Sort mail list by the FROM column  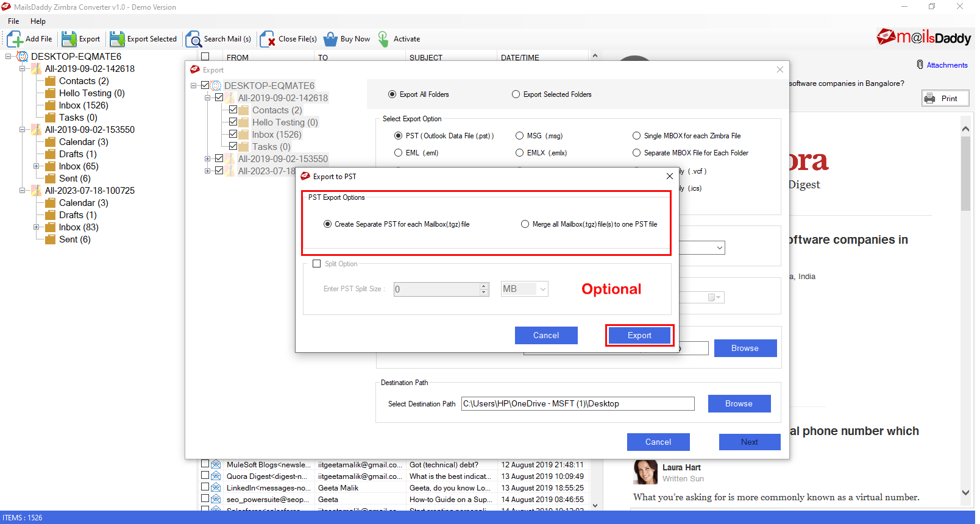point(237,57)
